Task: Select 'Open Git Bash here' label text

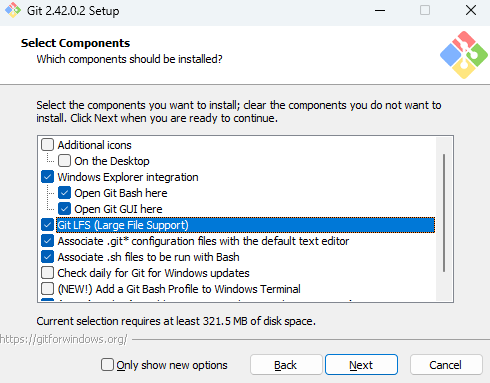Action: click(x=121, y=193)
